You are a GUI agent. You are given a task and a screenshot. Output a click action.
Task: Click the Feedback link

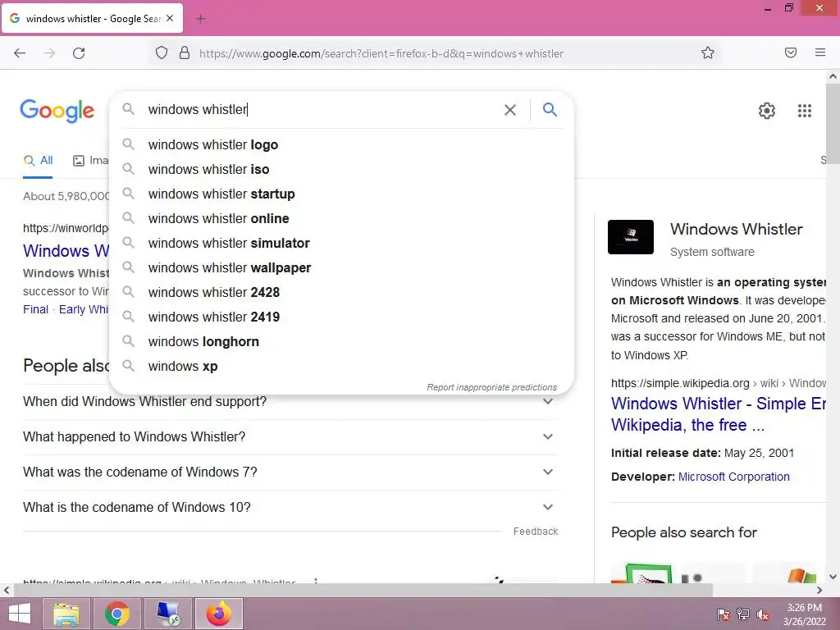point(535,532)
